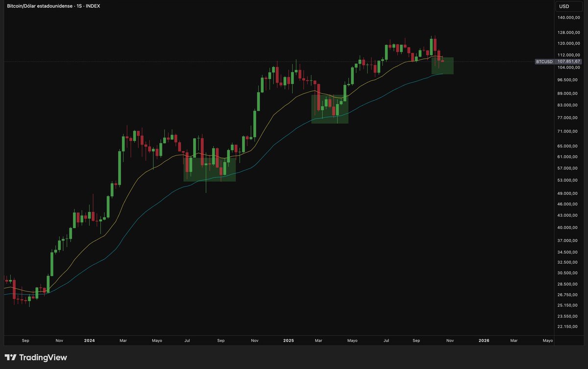This screenshot has width=588, height=369.
Task: Click the price scale on the right
Action: click(x=567, y=196)
